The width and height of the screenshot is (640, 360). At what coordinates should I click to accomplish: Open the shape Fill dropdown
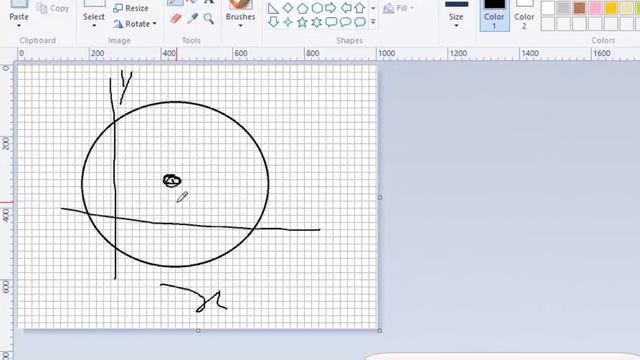pyautogui.click(x=399, y=8)
